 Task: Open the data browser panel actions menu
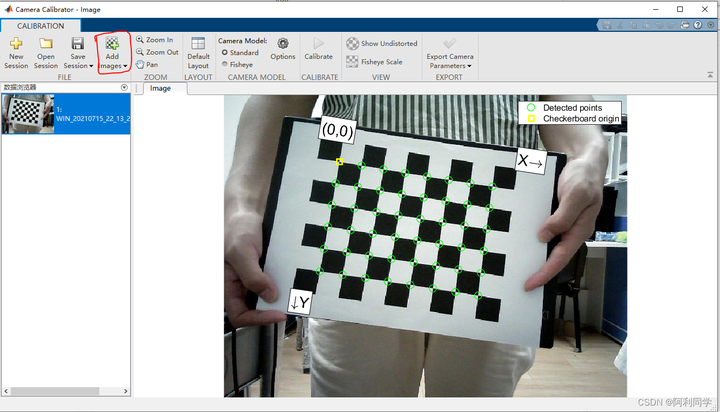pos(124,87)
